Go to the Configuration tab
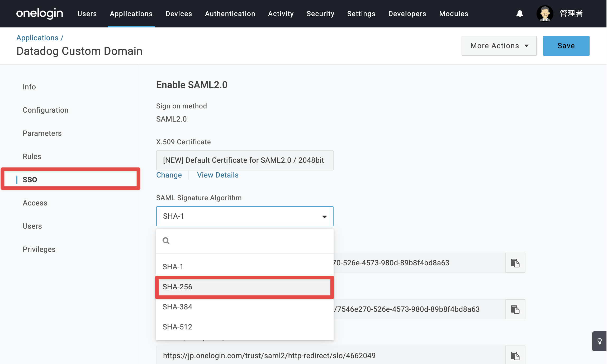 coord(46,110)
